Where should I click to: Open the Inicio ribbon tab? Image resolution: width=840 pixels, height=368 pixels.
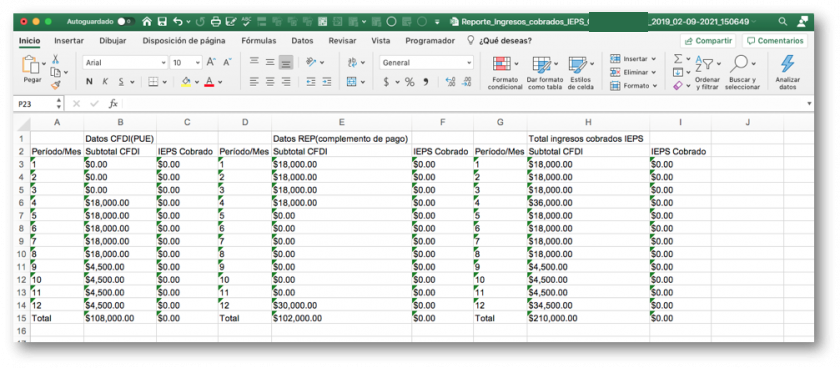coord(29,41)
